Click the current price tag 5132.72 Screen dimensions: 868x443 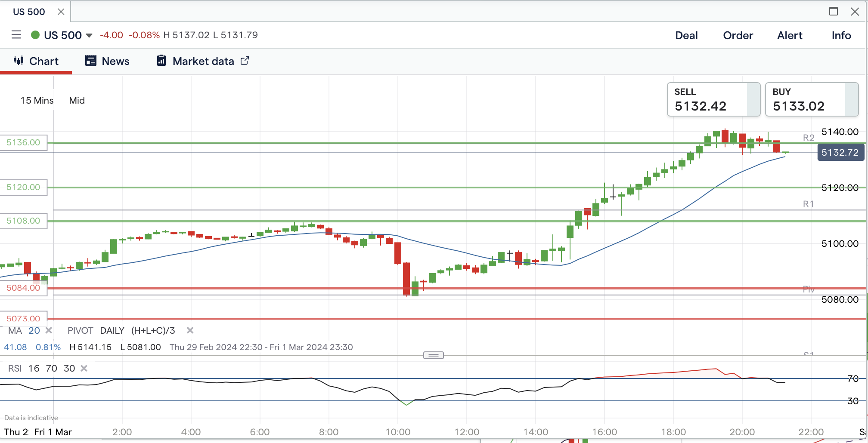[x=840, y=152]
